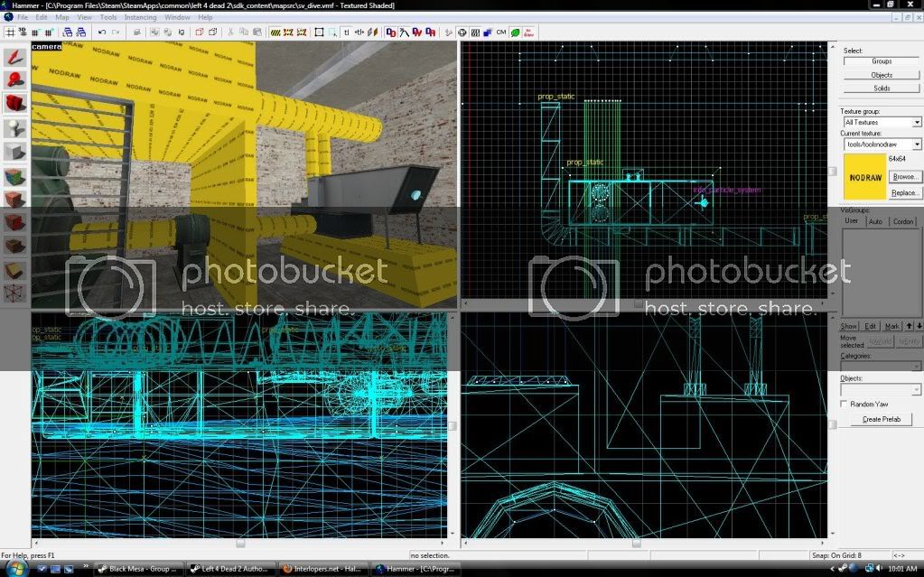Image resolution: width=924 pixels, height=577 pixels.
Task: Select the Vertex tool wireframe icon
Action: pyautogui.click(x=15, y=293)
